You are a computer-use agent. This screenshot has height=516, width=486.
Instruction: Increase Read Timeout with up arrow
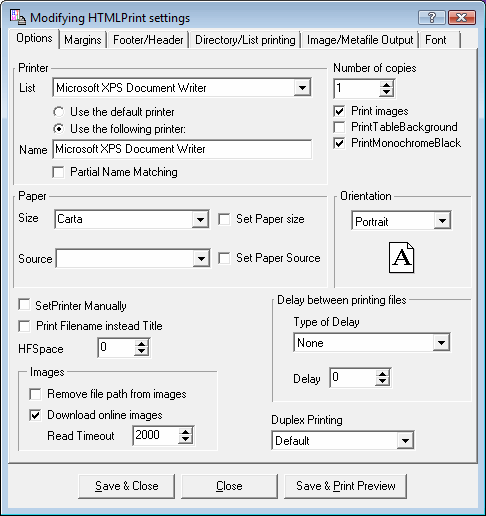pyautogui.click(x=185, y=432)
